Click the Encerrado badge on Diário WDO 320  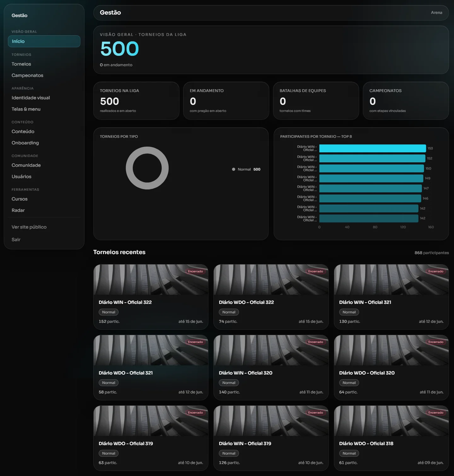(436, 342)
